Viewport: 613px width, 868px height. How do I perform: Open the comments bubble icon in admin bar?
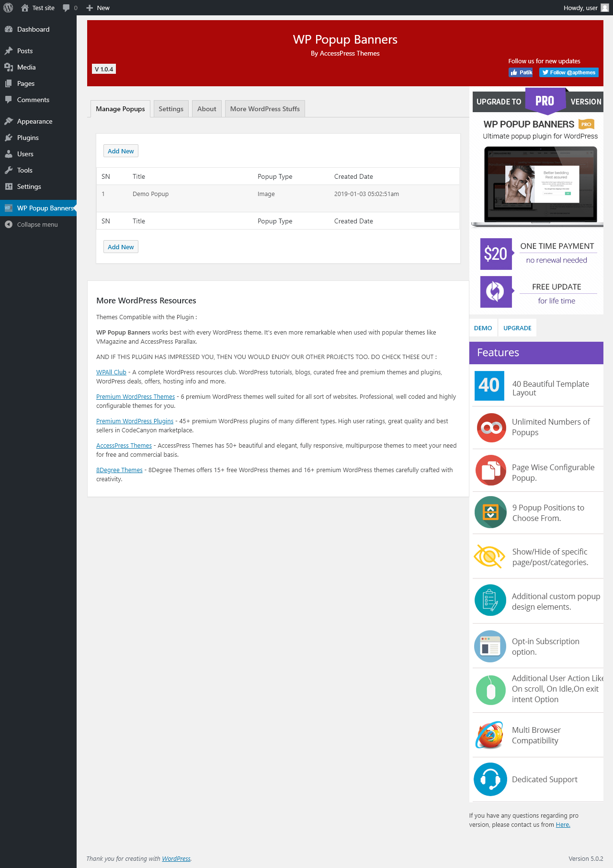[x=66, y=8]
